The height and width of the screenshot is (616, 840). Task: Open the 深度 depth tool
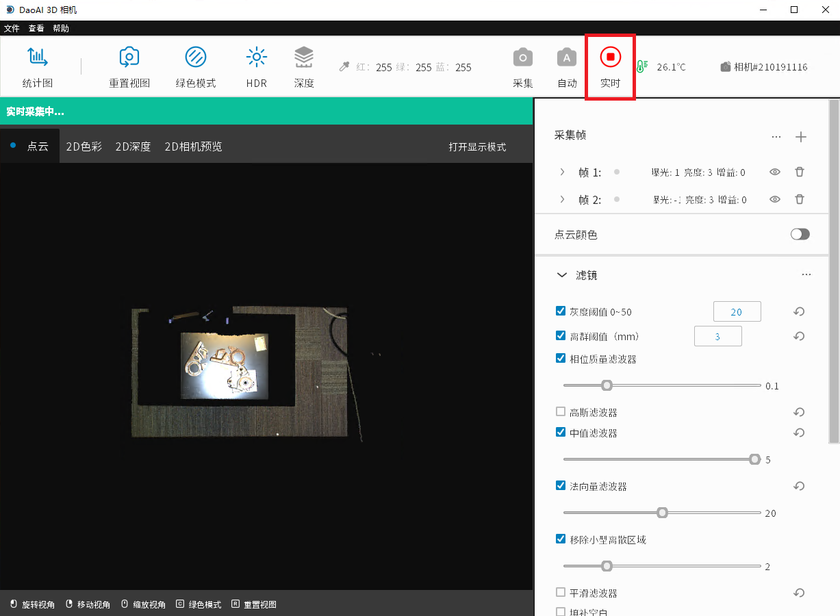click(x=304, y=57)
